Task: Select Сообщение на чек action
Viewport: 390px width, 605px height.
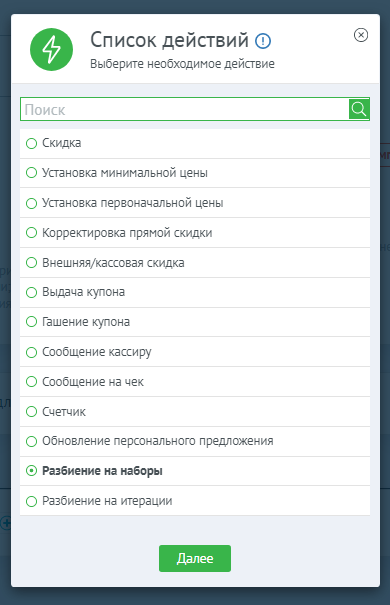Action: coord(195,382)
